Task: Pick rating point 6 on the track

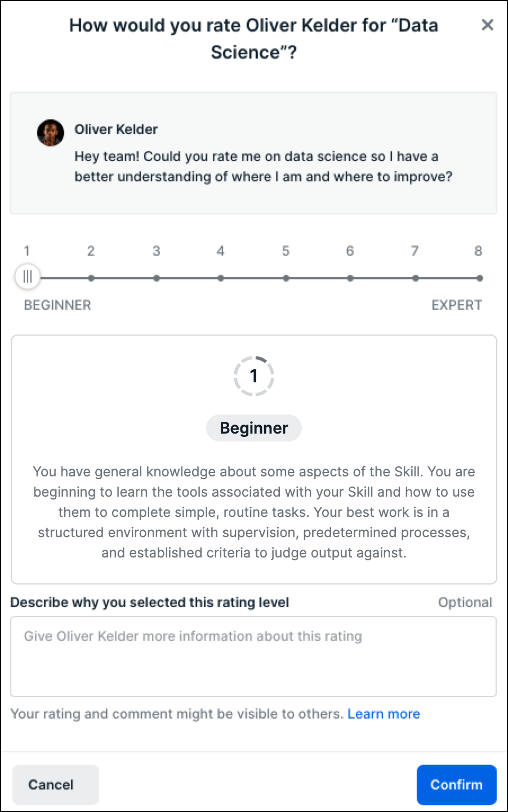Action: tap(350, 278)
